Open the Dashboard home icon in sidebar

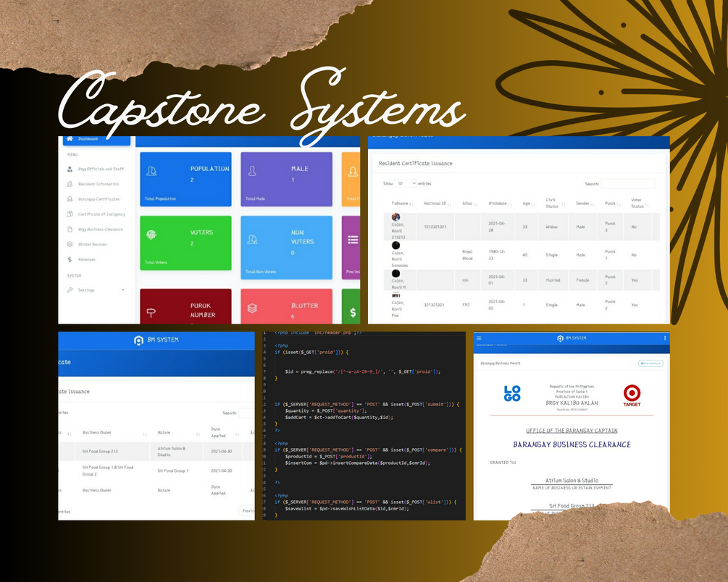pos(70,139)
